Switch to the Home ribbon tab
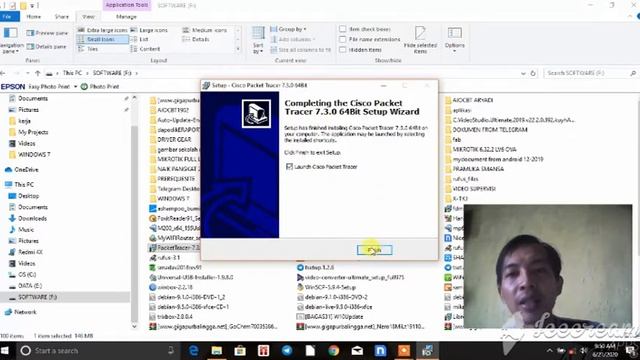 [33, 17]
